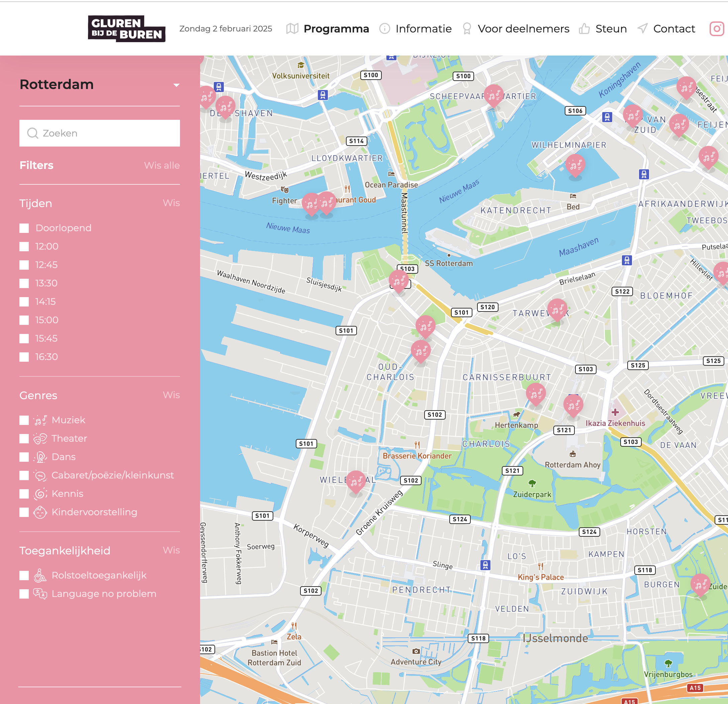Screen dimensions: 728x704
Task: Click Wis alle to clear filters
Action: coord(162,165)
